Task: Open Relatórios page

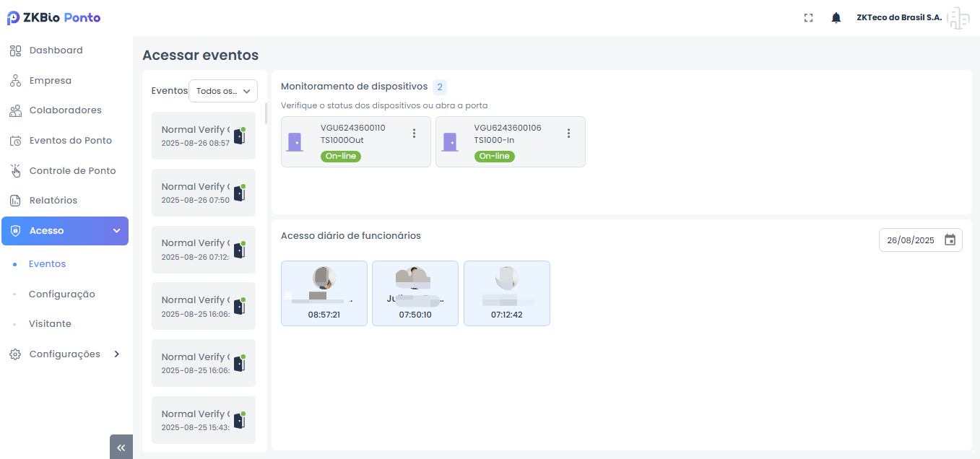Action: point(53,201)
